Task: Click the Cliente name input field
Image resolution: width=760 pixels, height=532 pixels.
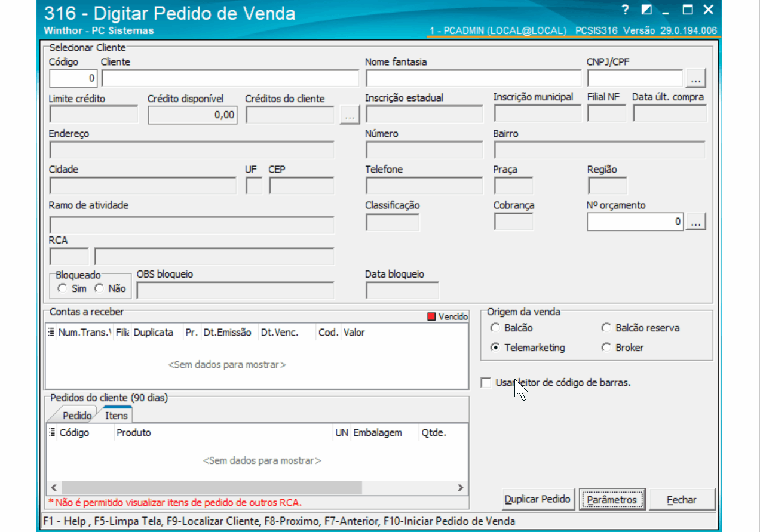Action: click(x=230, y=78)
